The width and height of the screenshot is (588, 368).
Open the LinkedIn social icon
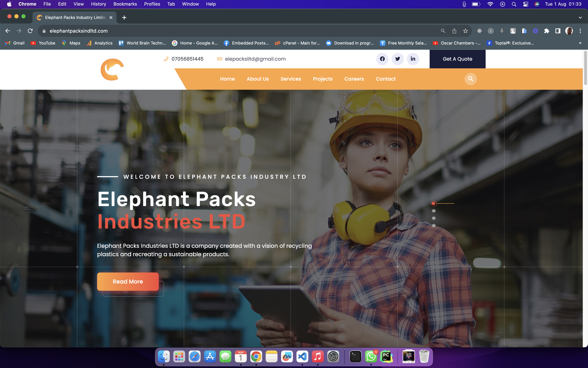pyautogui.click(x=413, y=59)
